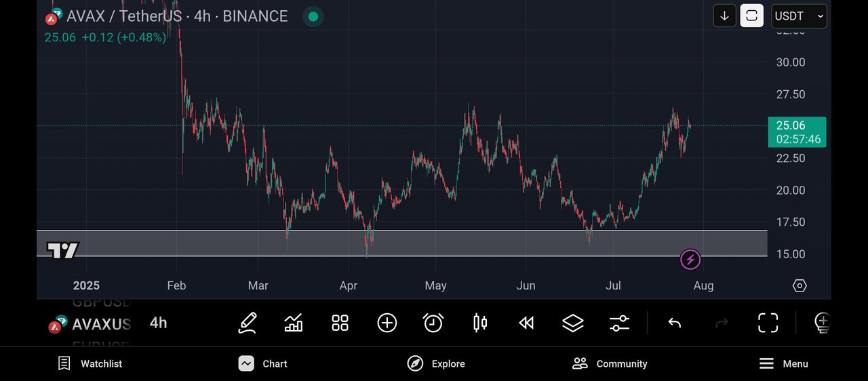Select the drawing pencil tool
This screenshot has height=381, width=868.
[x=248, y=323]
